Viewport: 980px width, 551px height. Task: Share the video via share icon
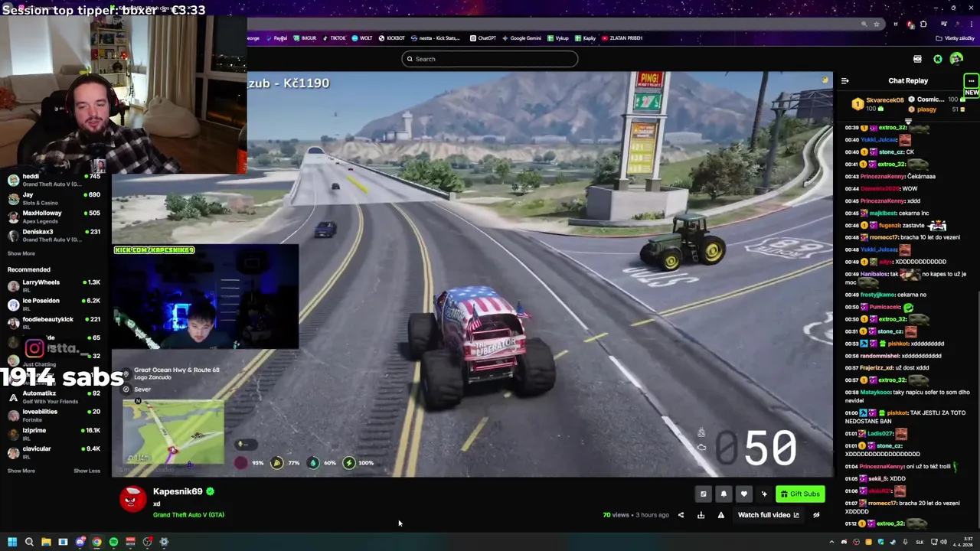point(681,515)
